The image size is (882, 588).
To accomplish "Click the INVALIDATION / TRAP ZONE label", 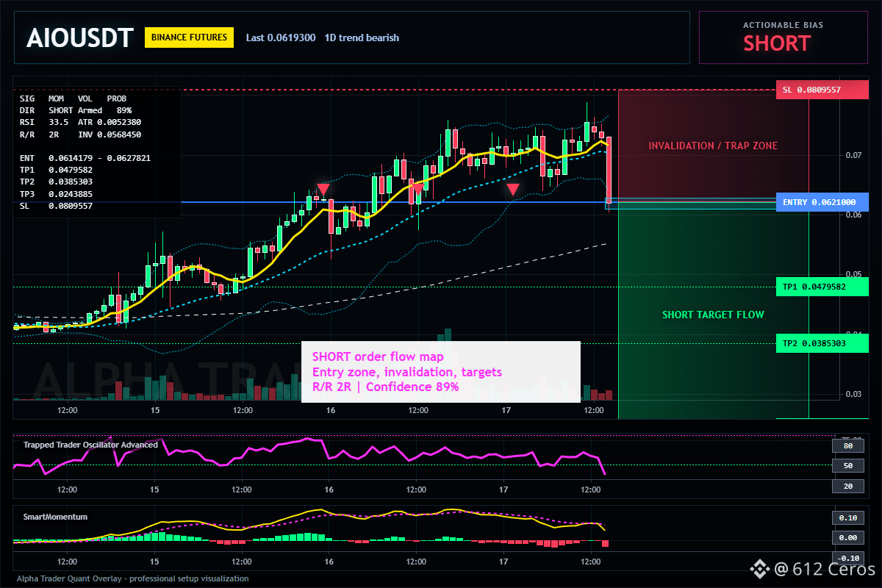I will (x=713, y=146).
